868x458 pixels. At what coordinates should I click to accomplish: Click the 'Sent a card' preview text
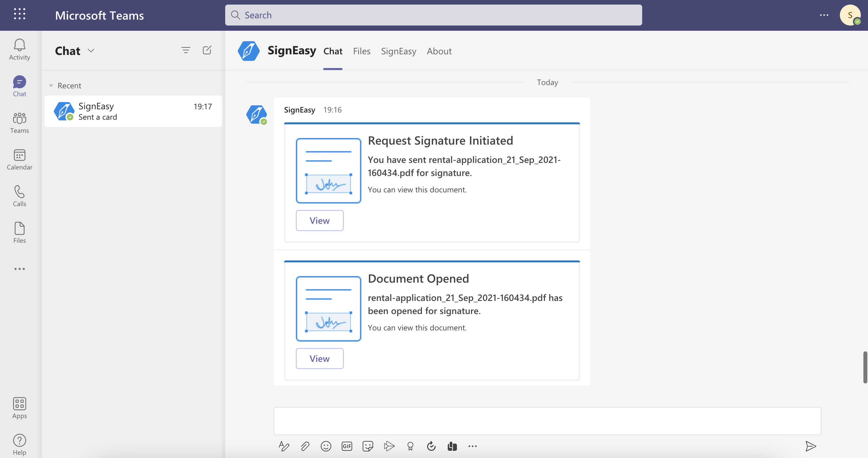point(98,117)
